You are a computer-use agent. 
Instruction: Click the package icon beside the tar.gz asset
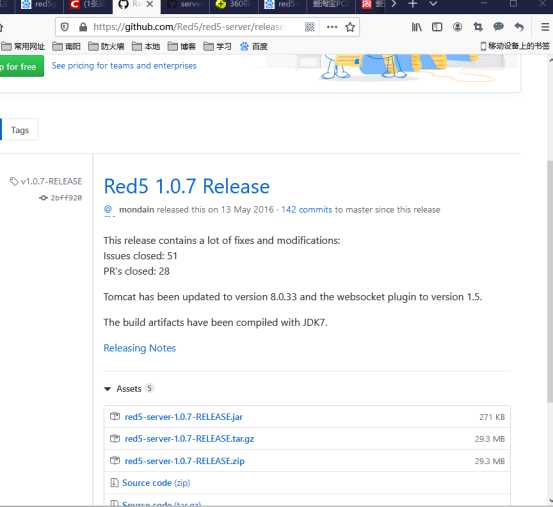click(115, 438)
